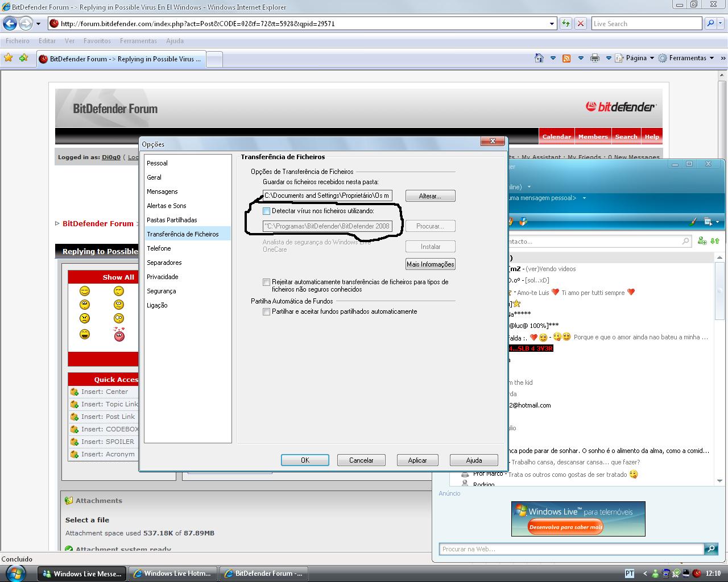Open the Home page icon in IE toolbar

pos(539,58)
